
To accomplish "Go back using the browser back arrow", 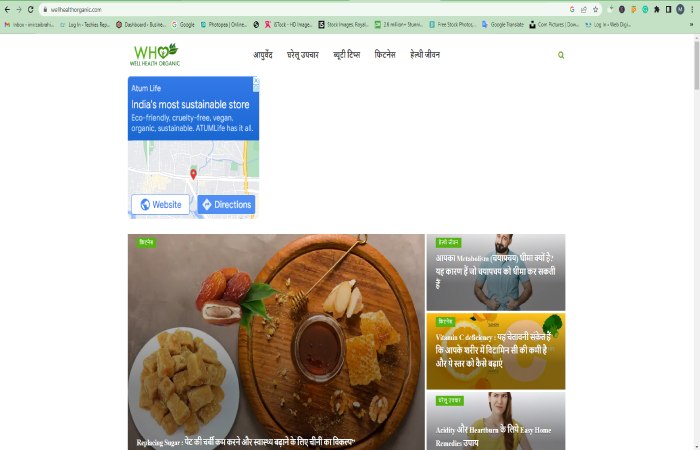I will point(7,9).
